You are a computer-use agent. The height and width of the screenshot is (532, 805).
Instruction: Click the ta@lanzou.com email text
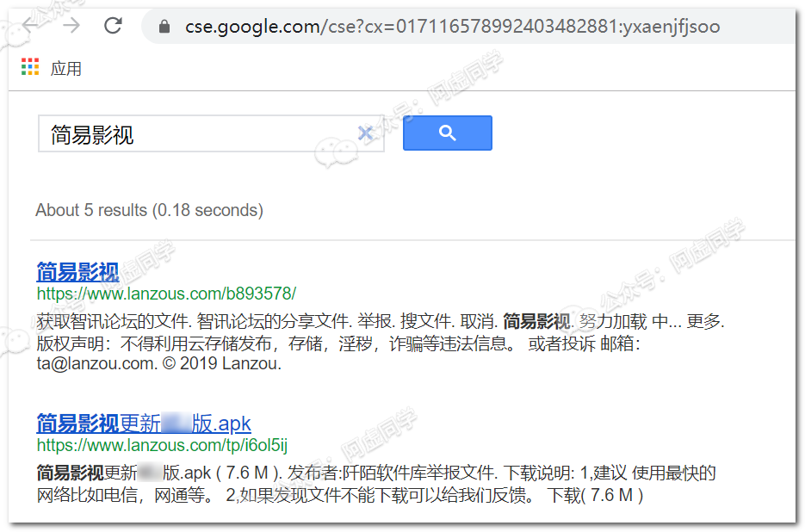[96, 363]
